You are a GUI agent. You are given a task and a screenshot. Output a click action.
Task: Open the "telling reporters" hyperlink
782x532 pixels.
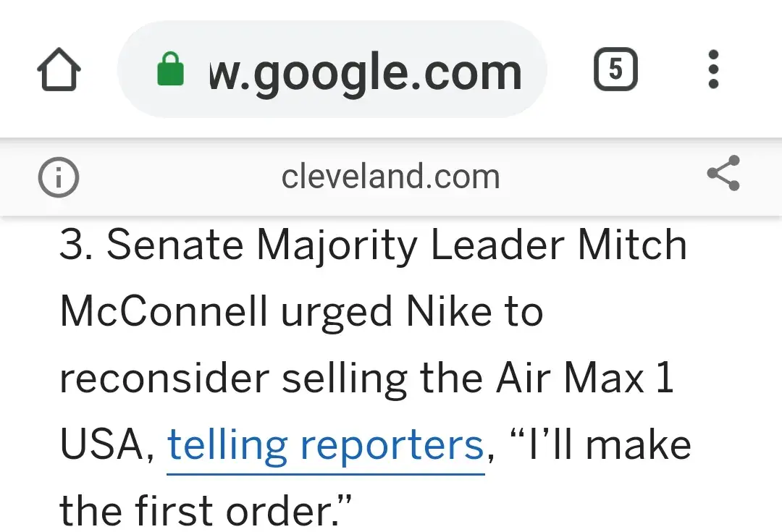click(325, 444)
